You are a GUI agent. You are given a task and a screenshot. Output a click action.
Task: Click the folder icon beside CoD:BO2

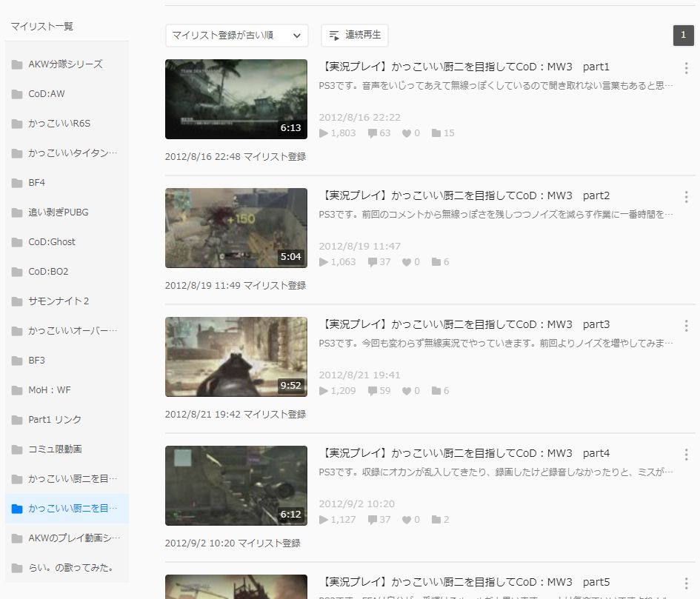(x=17, y=272)
